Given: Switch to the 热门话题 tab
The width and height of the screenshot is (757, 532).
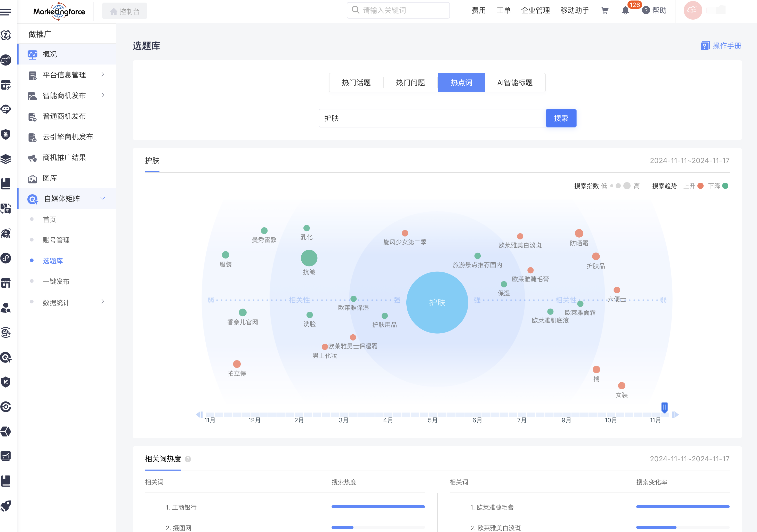Looking at the screenshot, I should tap(356, 83).
